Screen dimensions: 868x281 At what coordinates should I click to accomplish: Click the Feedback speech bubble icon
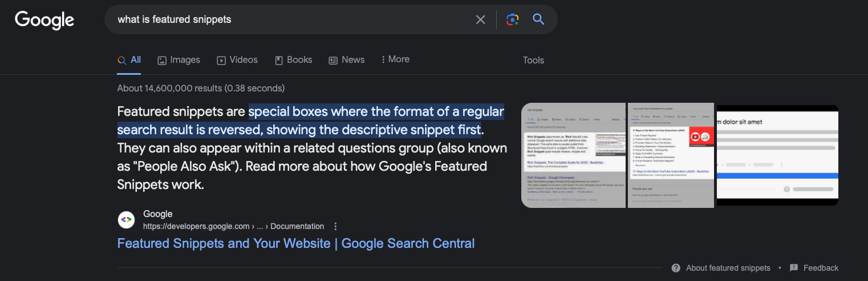click(794, 268)
